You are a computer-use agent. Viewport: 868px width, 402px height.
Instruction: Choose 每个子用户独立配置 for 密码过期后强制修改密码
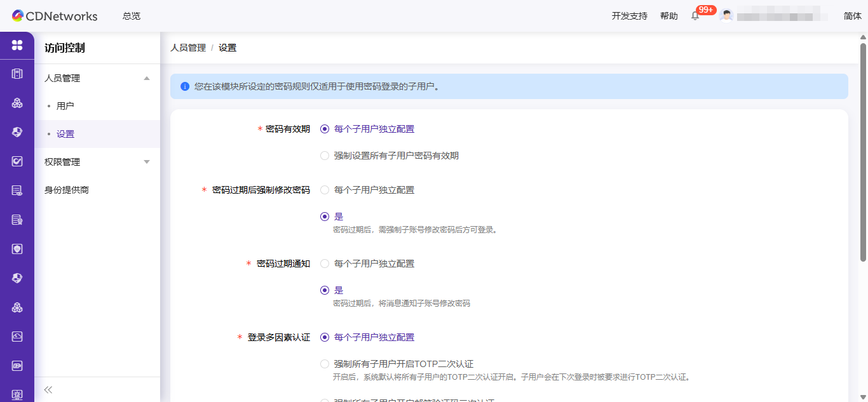[325, 189]
